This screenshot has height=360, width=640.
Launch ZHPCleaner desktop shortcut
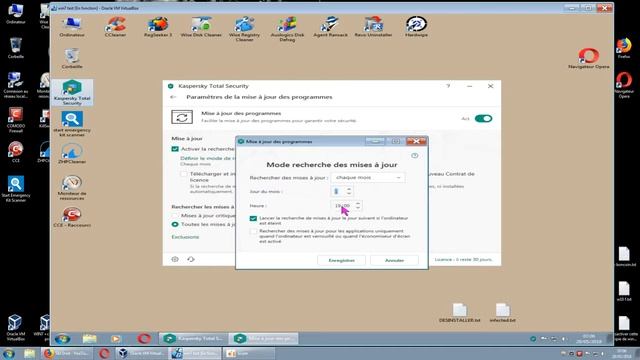(72, 153)
